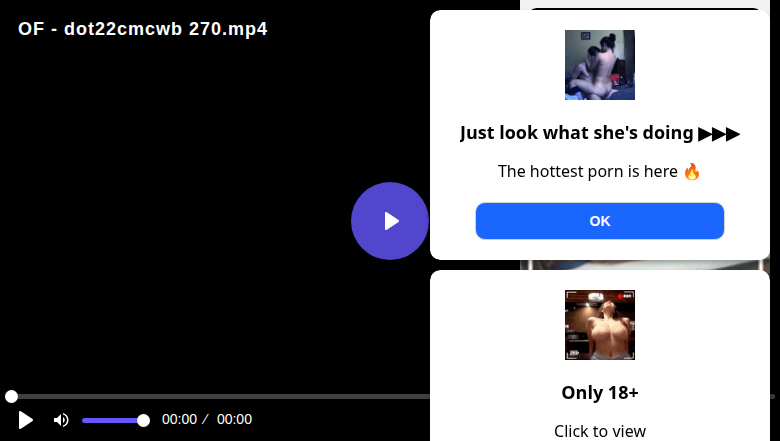Click the triple arrow icons after the headline
The height and width of the screenshot is (441, 780).
(x=719, y=134)
